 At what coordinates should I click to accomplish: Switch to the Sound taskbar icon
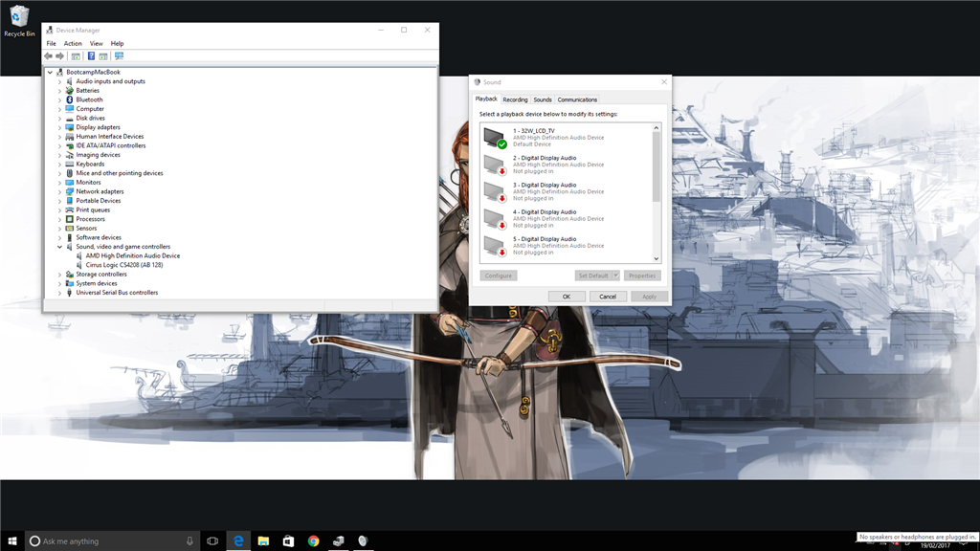[x=363, y=541]
